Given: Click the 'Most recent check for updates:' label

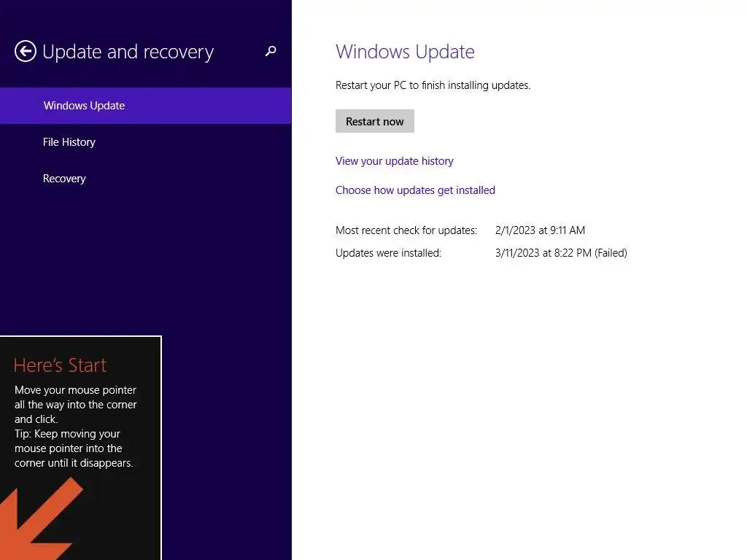Looking at the screenshot, I should (406, 230).
